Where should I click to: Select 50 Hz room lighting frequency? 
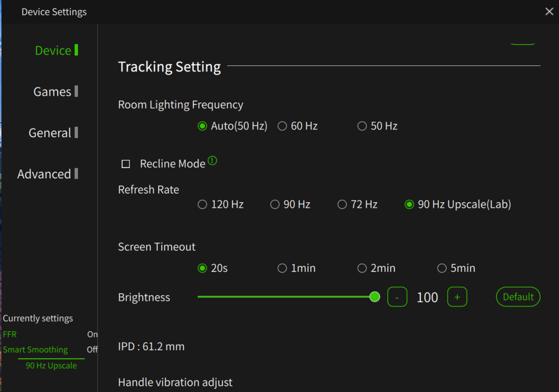point(362,126)
